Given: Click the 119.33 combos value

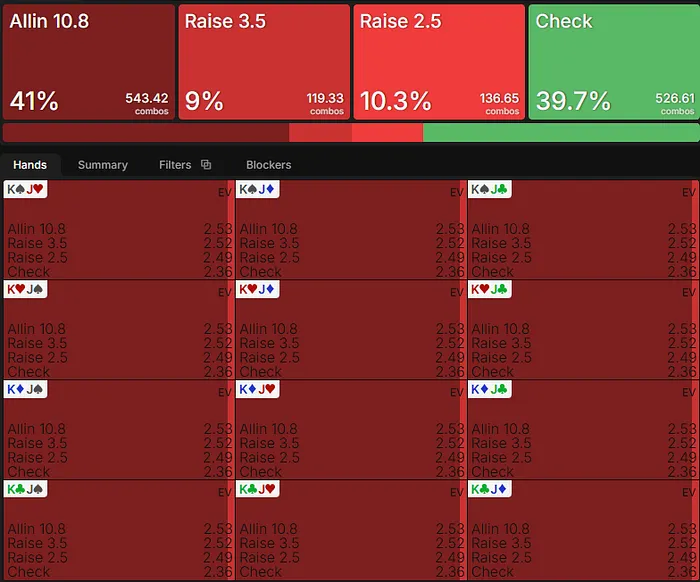Looking at the screenshot, I should [x=325, y=98].
